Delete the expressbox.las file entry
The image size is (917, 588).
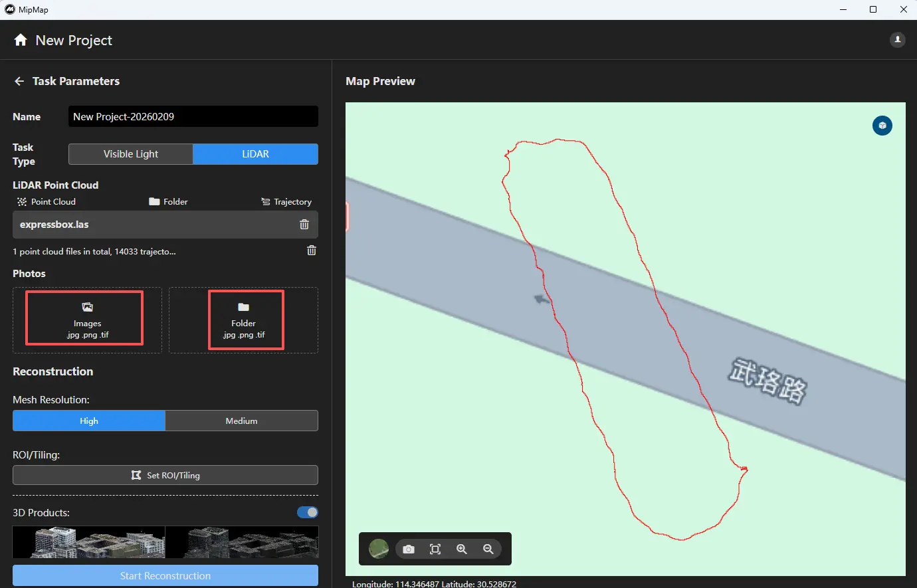304,225
